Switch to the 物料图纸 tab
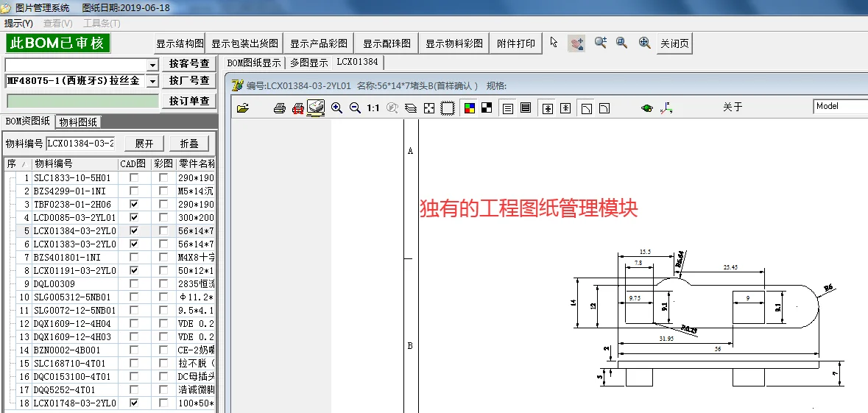The width and height of the screenshot is (868, 413). point(78,121)
